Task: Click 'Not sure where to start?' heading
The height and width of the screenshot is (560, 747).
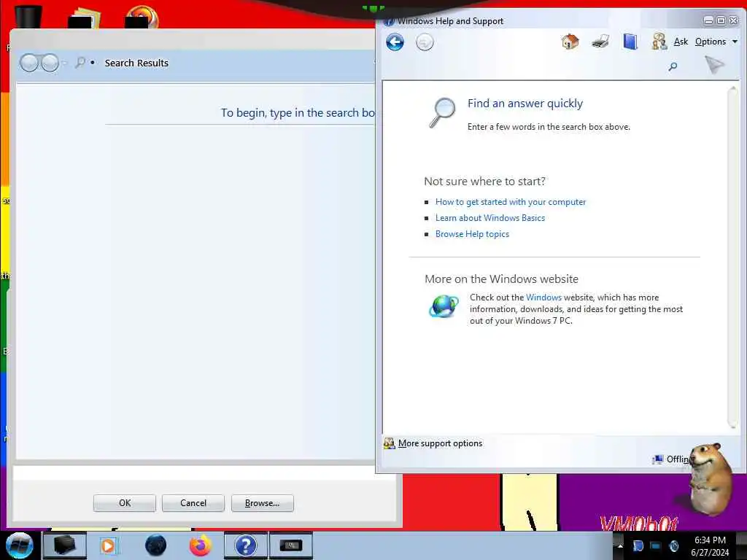Action: tap(484, 182)
